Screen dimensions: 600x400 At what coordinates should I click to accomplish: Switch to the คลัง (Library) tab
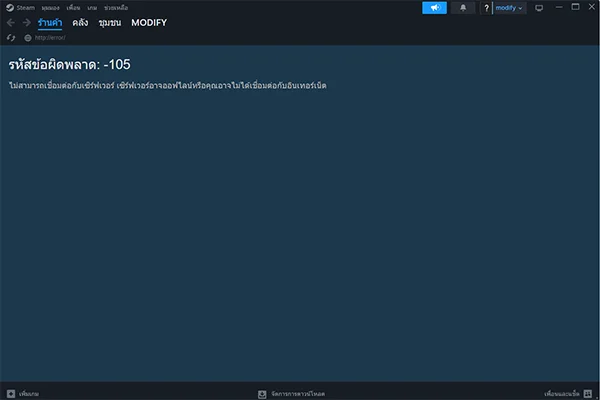coord(80,22)
